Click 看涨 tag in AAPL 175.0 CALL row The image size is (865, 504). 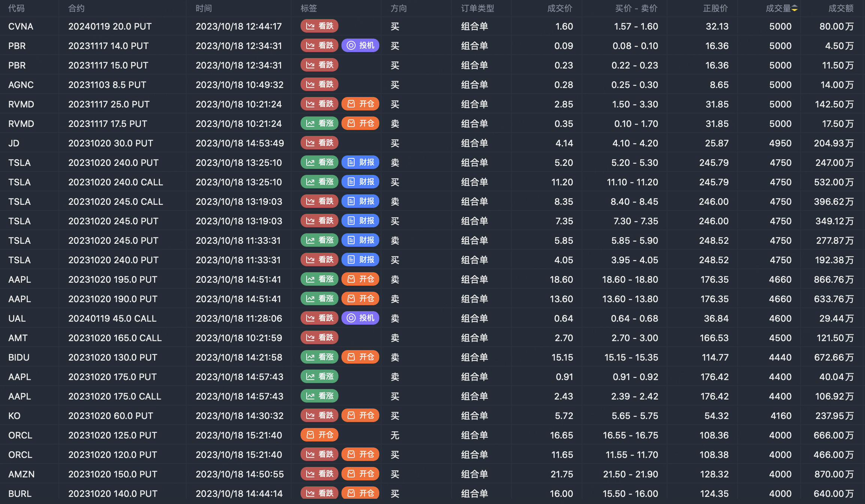(319, 396)
